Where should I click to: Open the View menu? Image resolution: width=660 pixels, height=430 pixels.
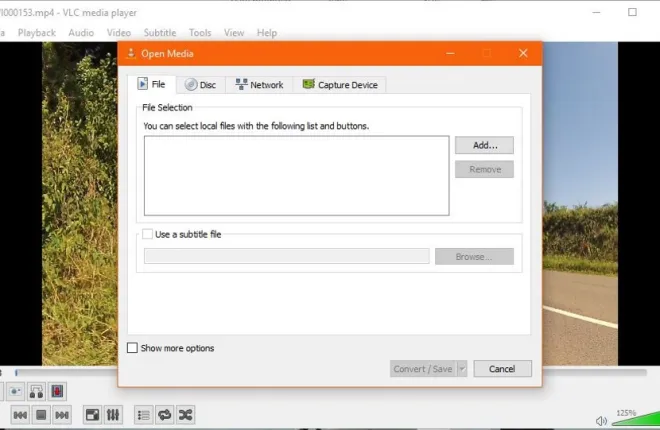(x=234, y=32)
